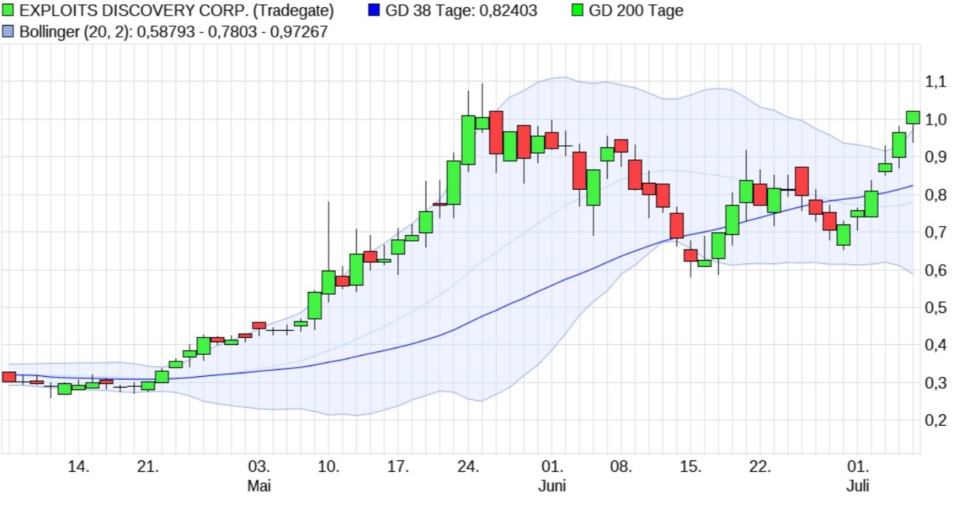Click the blue GD 38 Tage legend square
This screenshot has width=980, height=510.
coord(374,10)
